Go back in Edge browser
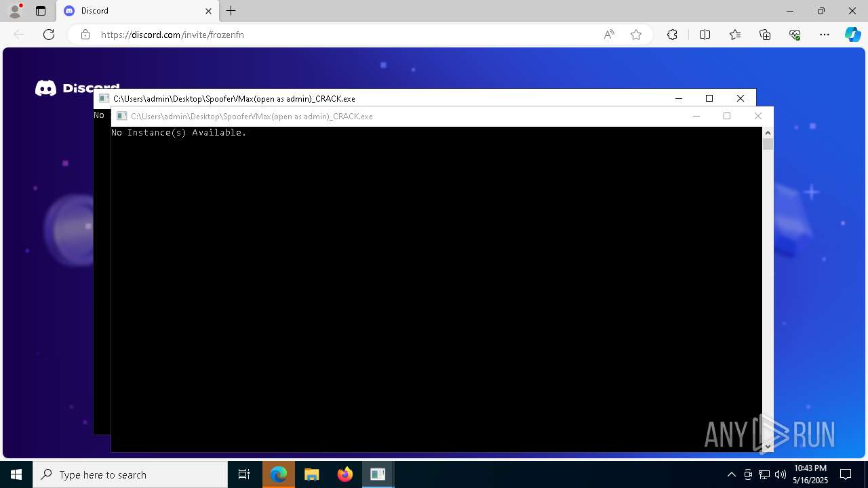Image resolution: width=868 pixels, height=488 pixels. (x=19, y=35)
